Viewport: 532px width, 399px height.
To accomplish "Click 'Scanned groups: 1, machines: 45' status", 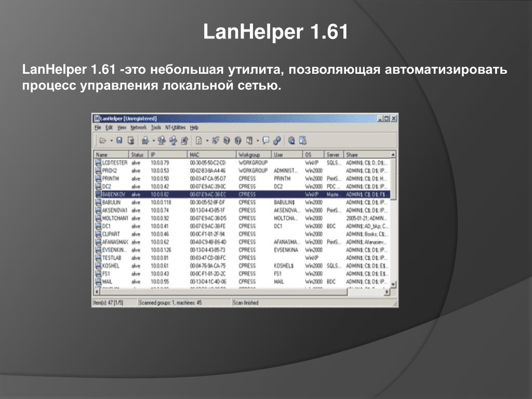I will click(170, 303).
